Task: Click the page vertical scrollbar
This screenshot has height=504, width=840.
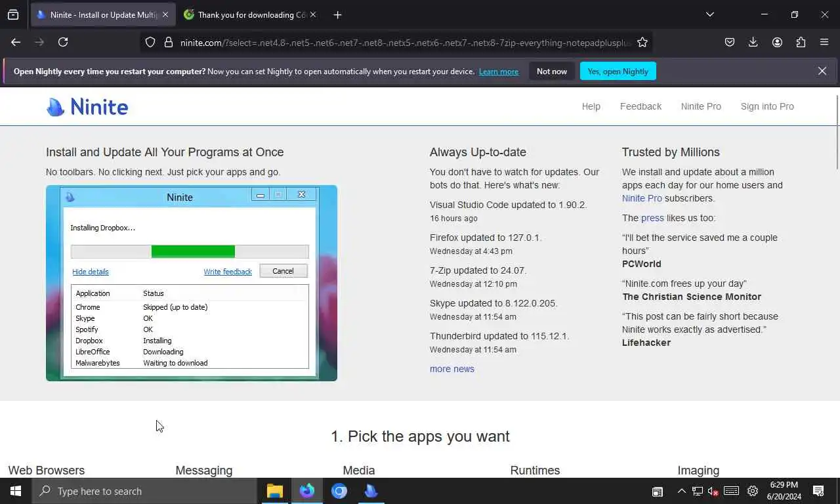Action: [837, 131]
